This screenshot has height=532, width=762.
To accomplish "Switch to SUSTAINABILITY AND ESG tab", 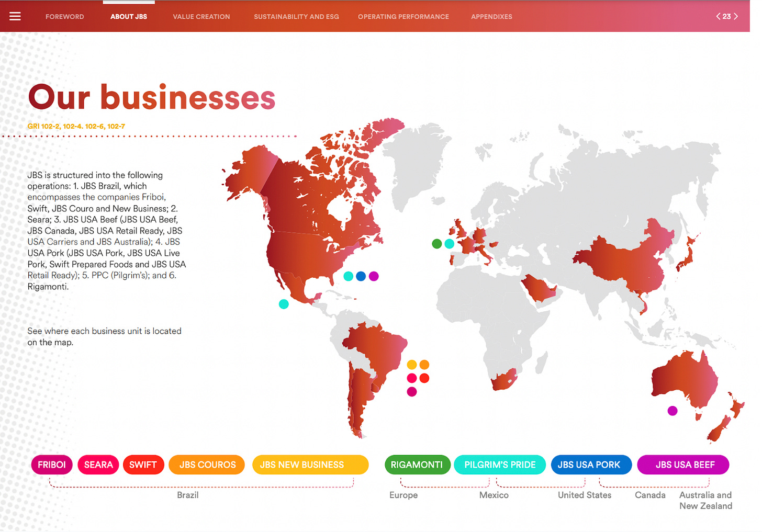I will pos(297,17).
